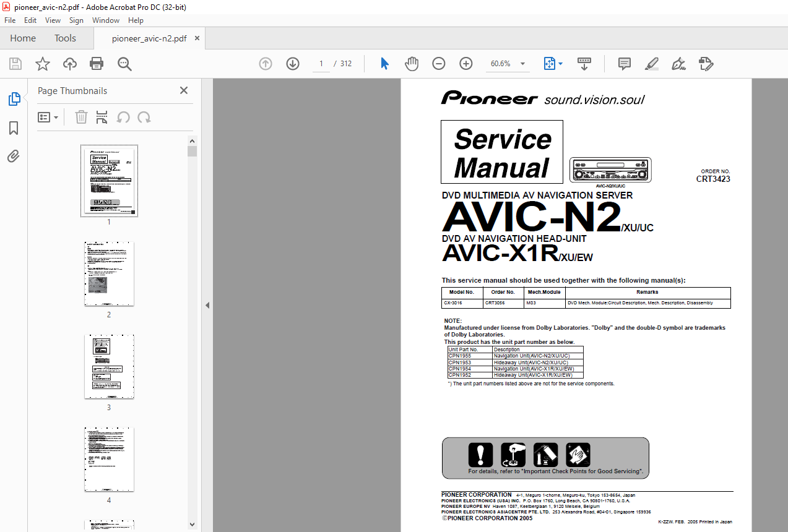Viewport: 788px width, 532px height.
Task: Open the Help menu
Action: (x=136, y=20)
